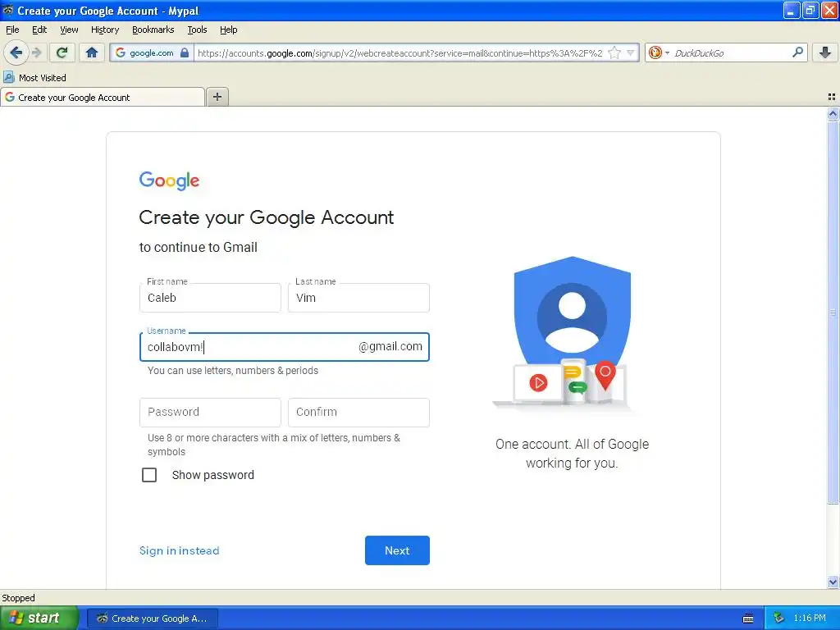Image resolution: width=840 pixels, height=630 pixels.
Task: Open the URL history dropdown arrow
Action: 631,52
